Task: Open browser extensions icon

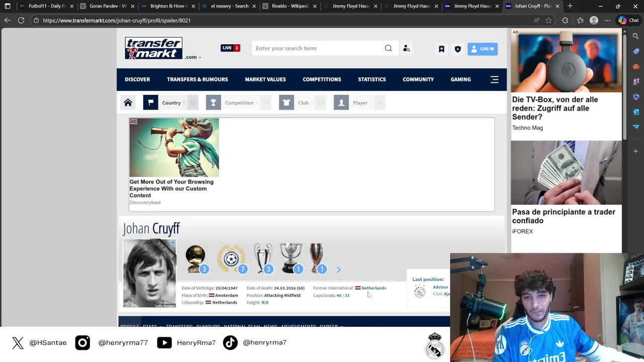Action: [x=565, y=21]
